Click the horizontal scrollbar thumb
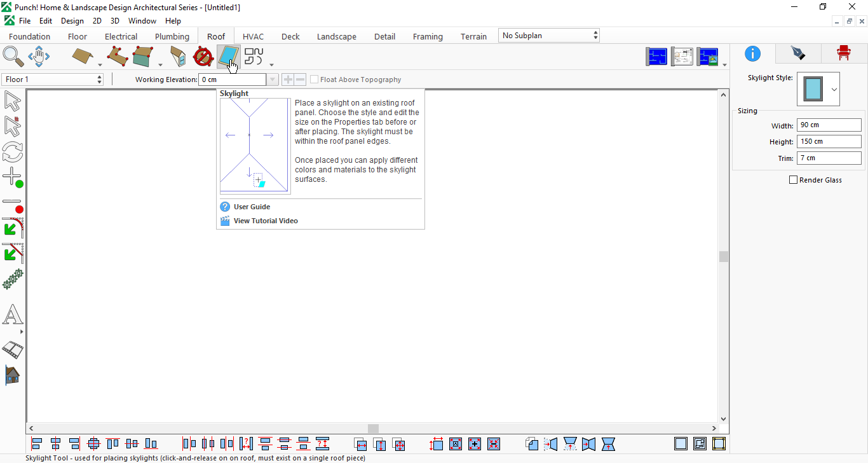 click(x=374, y=429)
